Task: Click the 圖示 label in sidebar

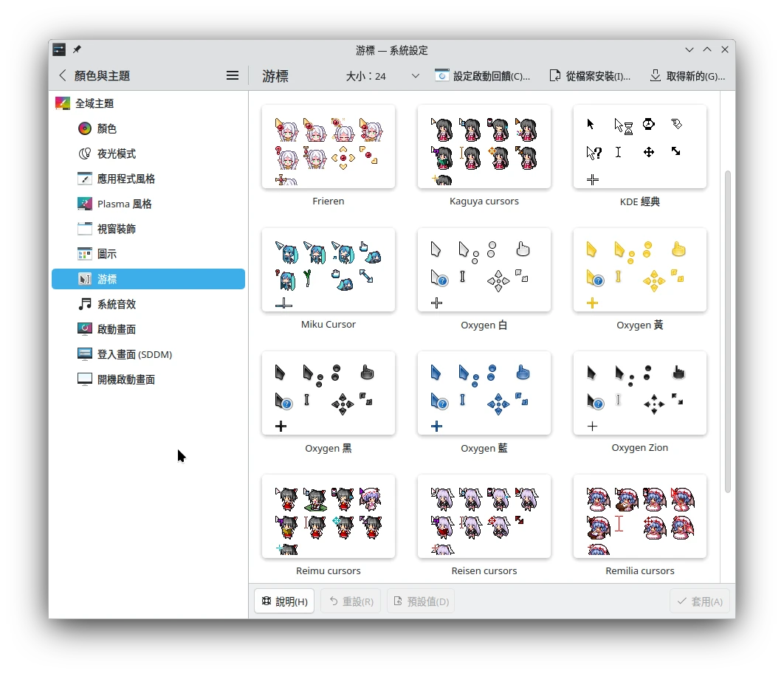Action: (107, 254)
